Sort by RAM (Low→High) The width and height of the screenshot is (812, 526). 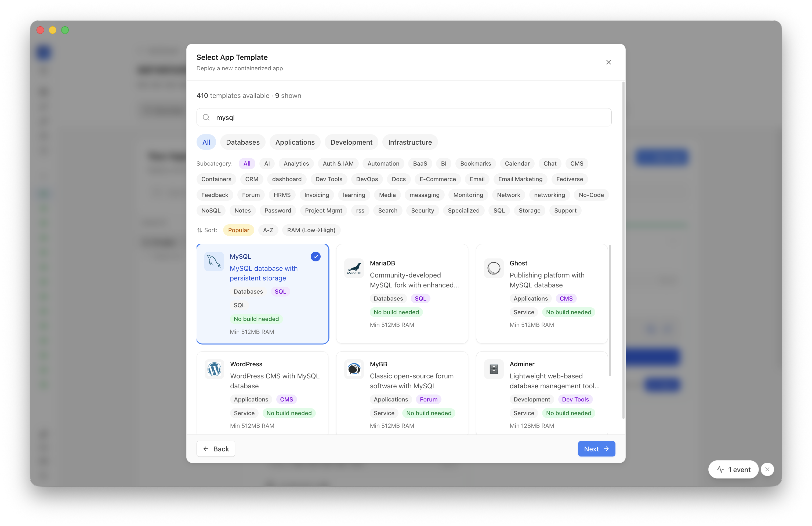coord(311,230)
